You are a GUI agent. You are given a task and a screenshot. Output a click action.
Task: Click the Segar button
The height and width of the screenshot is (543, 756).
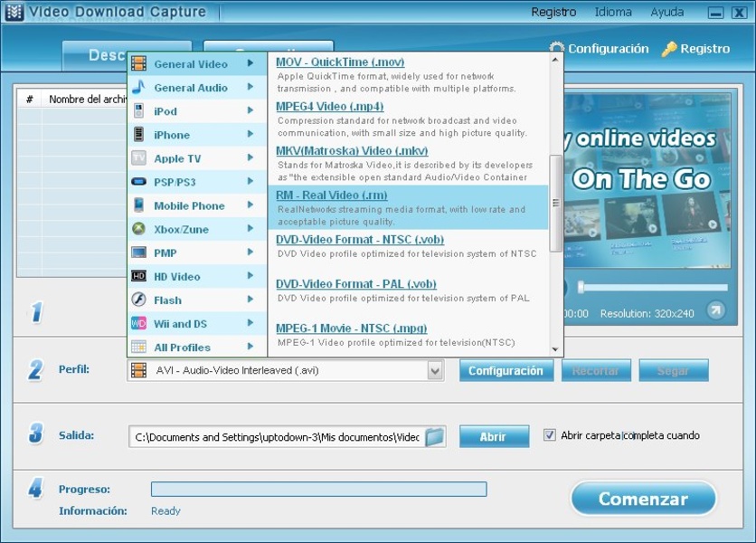pos(674,371)
